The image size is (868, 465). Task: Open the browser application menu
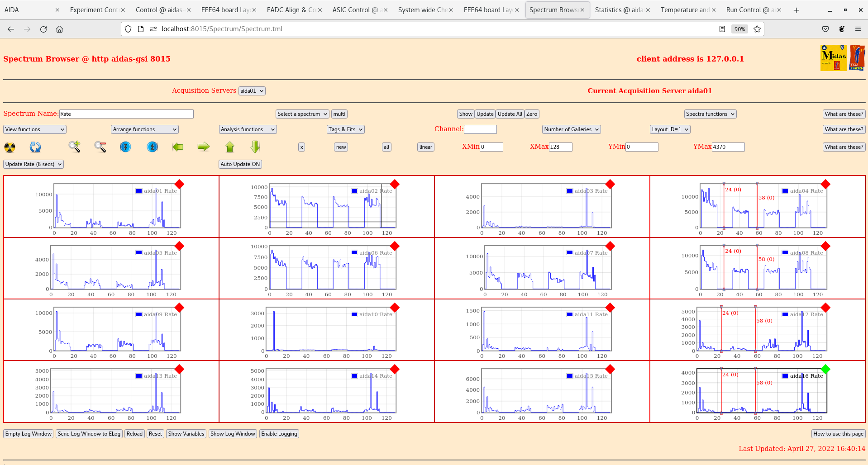coord(858,29)
